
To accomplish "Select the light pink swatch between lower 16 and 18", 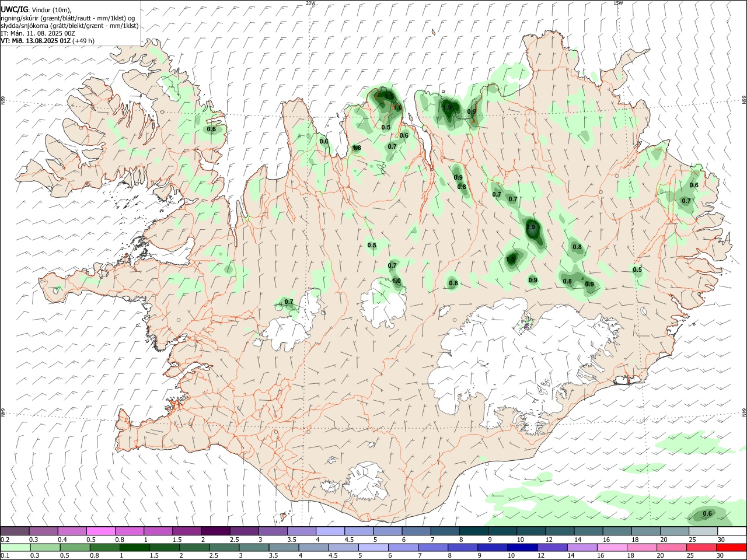I will click(x=612, y=548).
